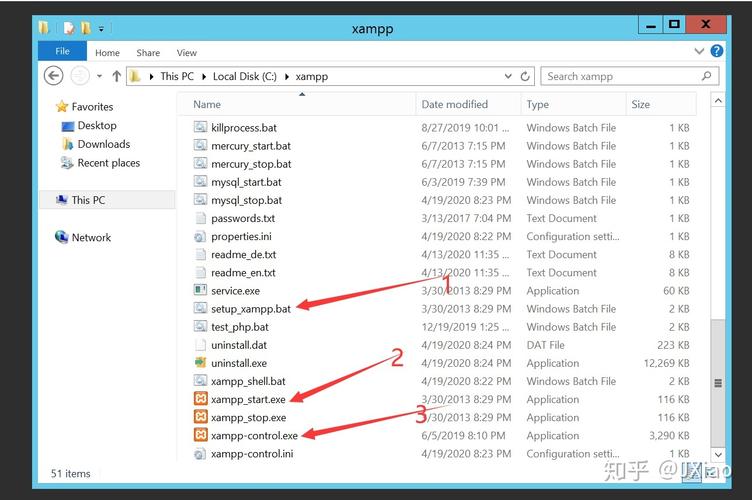The width and height of the screenshot is (752, 500).
Task: Sort by the Date modified column header
Action: click(x=468, y=104)
